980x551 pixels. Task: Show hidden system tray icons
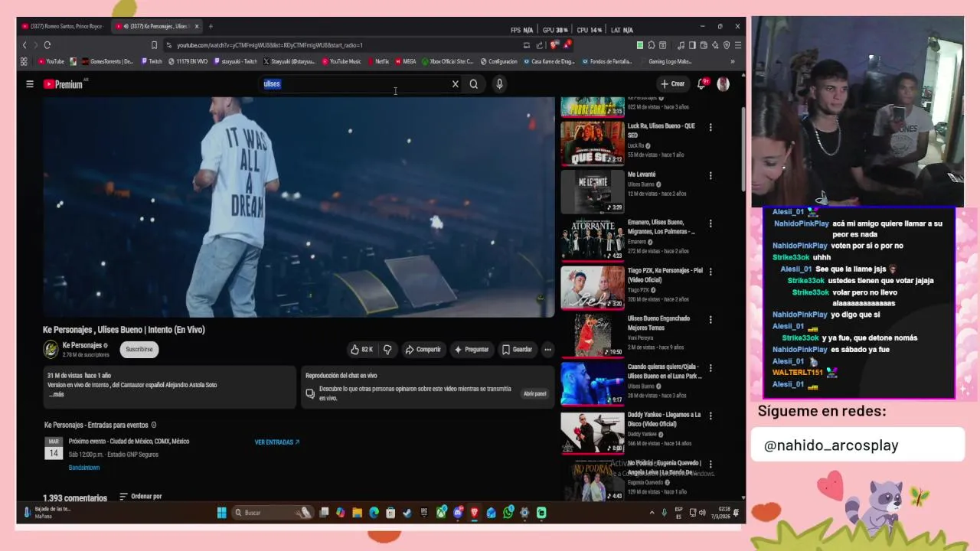pos(652,513)
